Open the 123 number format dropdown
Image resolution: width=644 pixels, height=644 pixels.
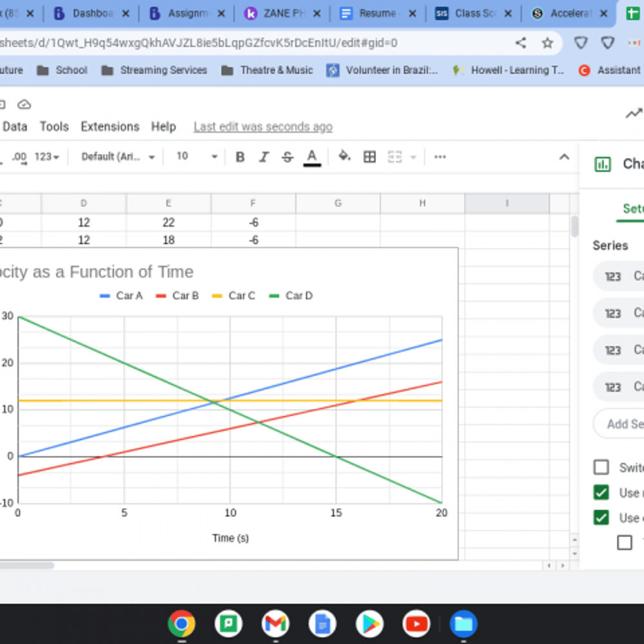(47, 157)
